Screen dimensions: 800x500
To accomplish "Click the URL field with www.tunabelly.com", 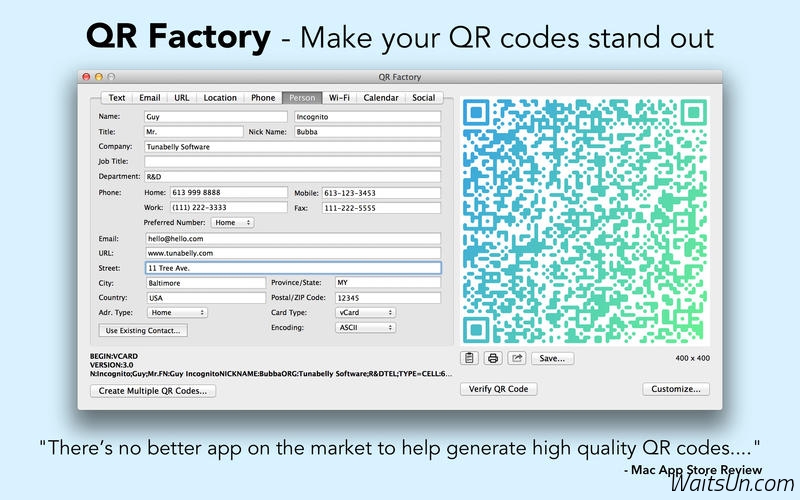I will [293, 253].
